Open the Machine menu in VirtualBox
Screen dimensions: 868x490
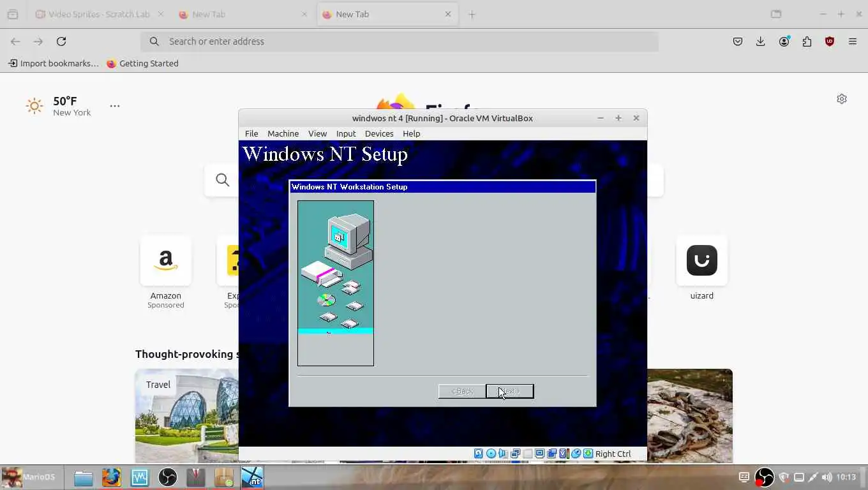283,133
